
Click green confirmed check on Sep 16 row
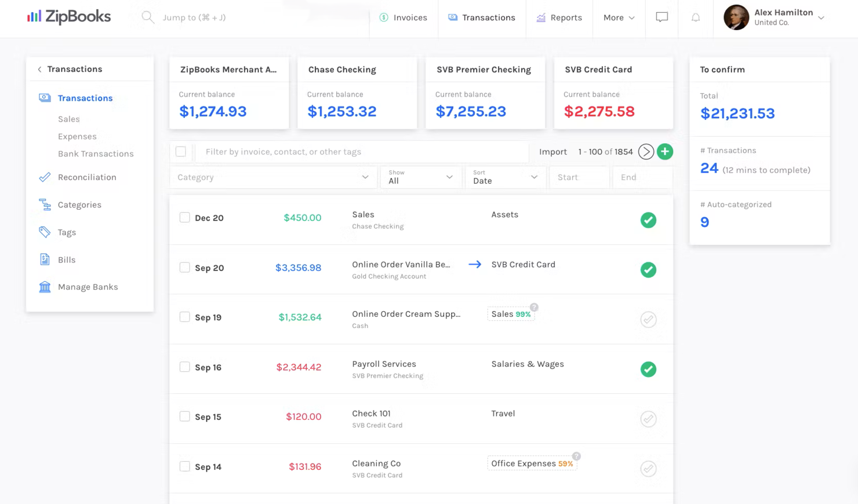(648, 370)
